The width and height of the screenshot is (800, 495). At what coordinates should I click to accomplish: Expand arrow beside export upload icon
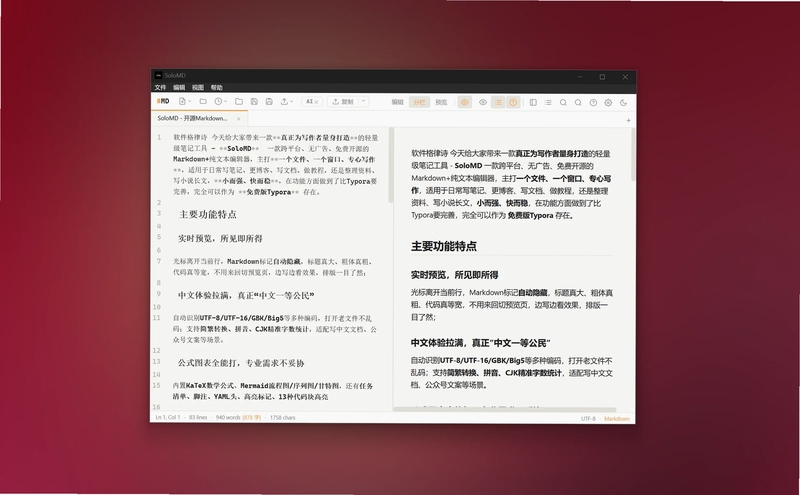tap(292, 102)
